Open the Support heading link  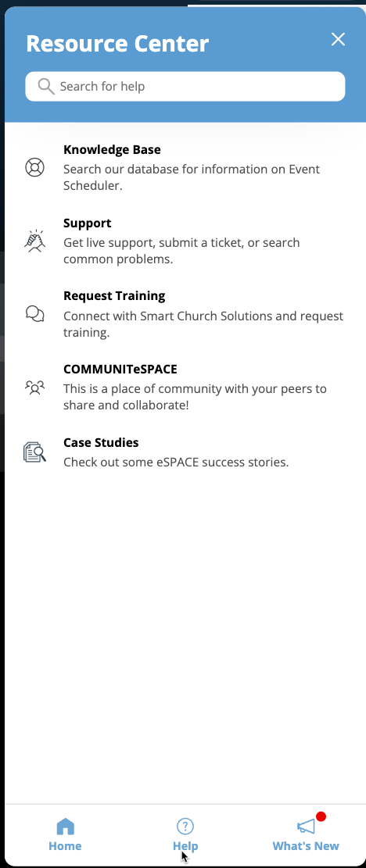tap(87, 223)
